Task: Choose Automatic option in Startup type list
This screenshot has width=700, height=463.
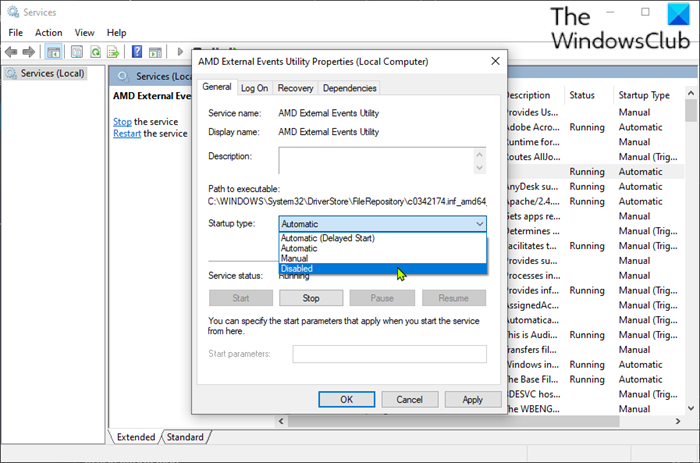Action: pos(382,248)
